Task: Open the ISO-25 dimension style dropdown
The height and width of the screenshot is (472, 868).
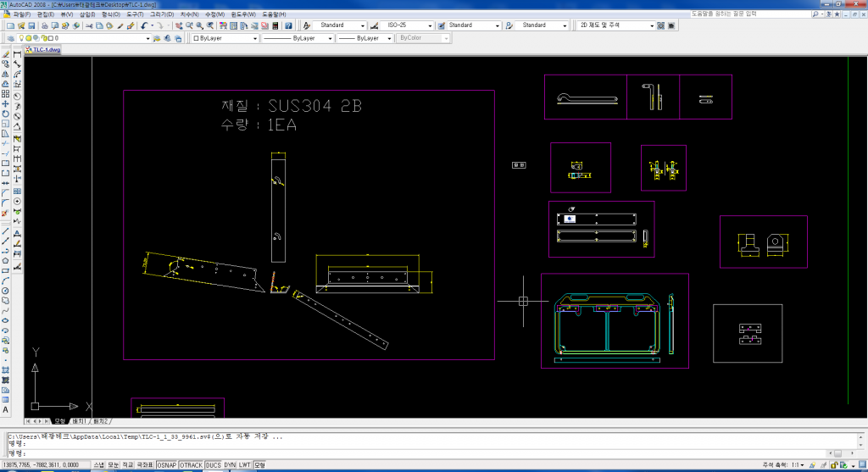Action: [407, 25]
